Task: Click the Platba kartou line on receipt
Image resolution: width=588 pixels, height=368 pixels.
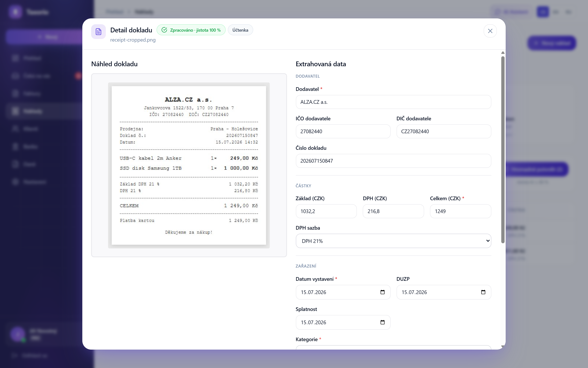Action: pyautogui.click(x=189, y=220)
